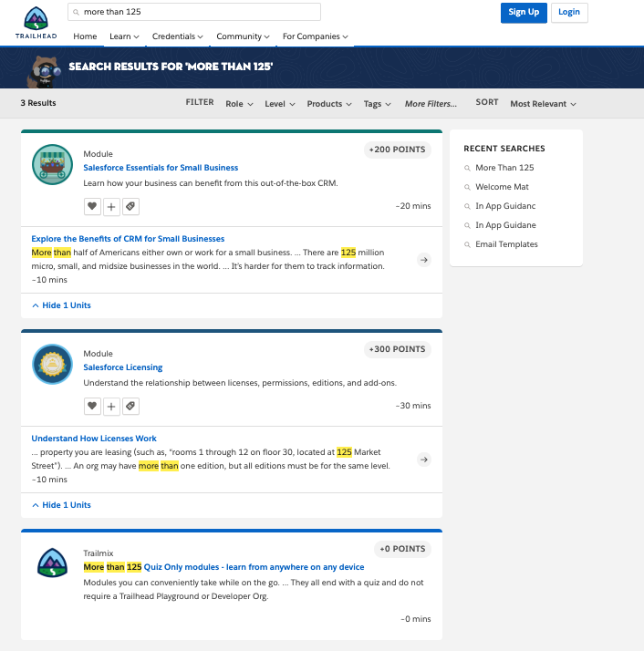This screenshot has height=651, width=644.
Task: Favorite the Salesforce Licensing module
Action: coord(92,406)
